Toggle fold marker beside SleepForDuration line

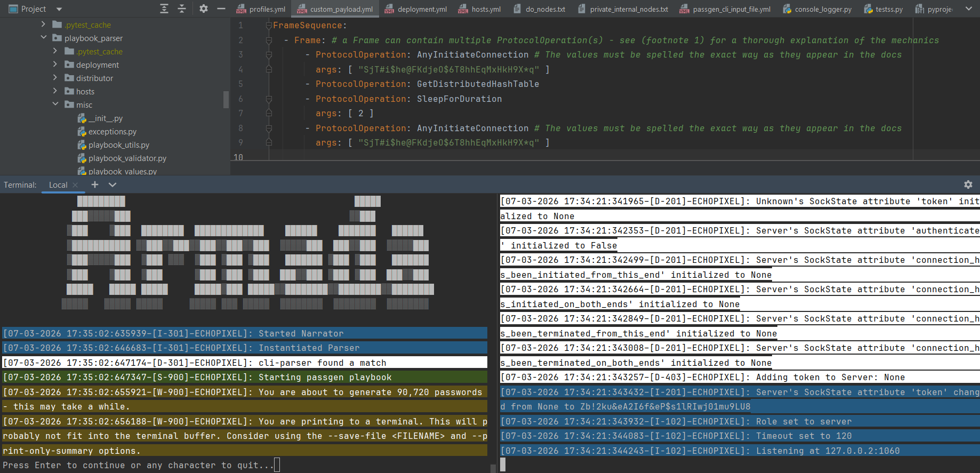click(x=269, y=99)
